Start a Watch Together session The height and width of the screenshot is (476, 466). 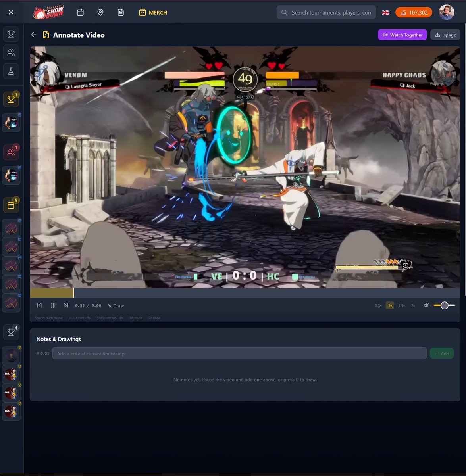tap(402, 35)
